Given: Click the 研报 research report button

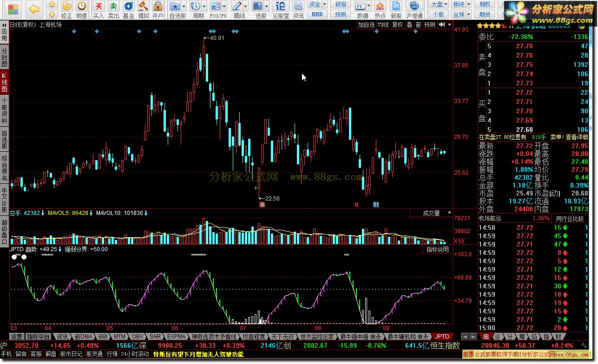Looking at the screenshot, I should (x=341, y=4).
